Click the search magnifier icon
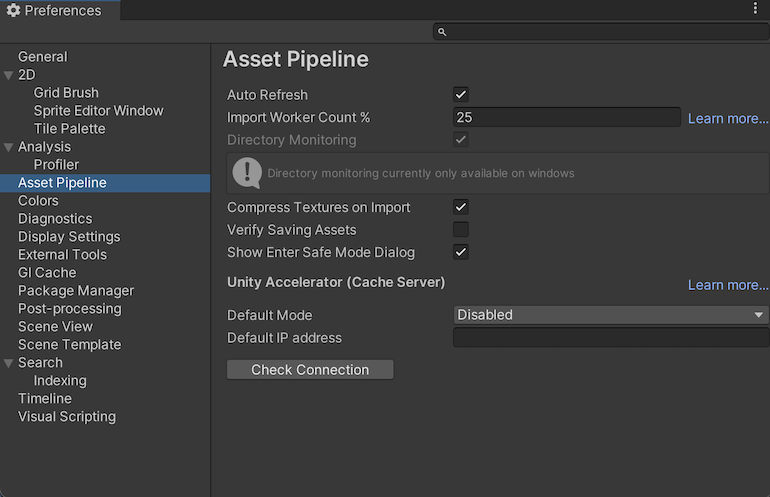 (x=441, y=32)
